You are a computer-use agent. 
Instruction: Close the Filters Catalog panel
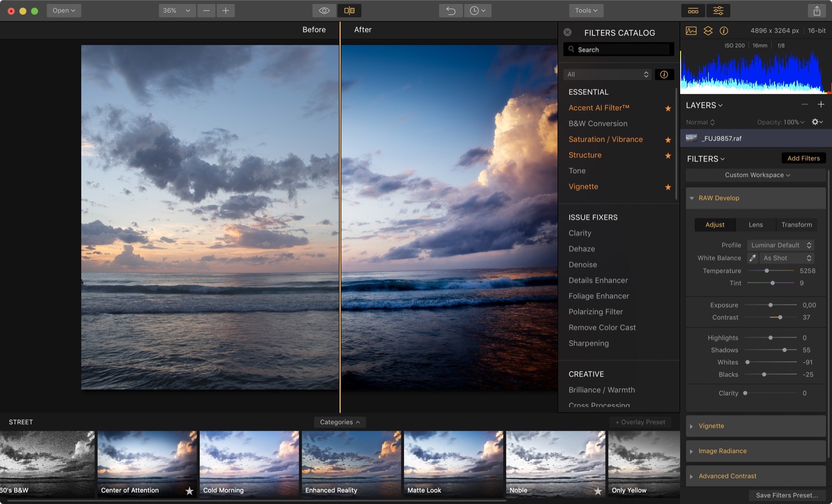pos(568,32)
